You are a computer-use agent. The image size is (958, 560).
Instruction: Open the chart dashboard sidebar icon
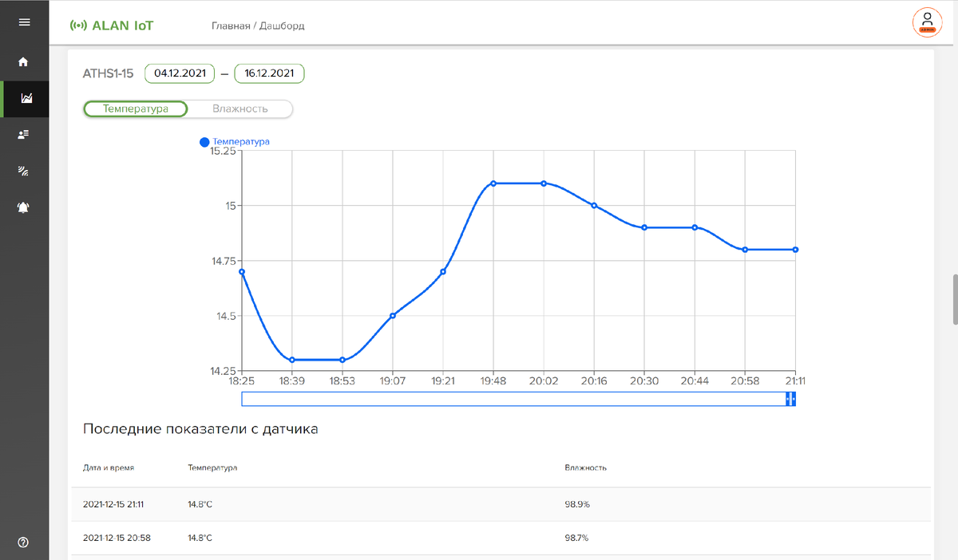tap(25, 99)
